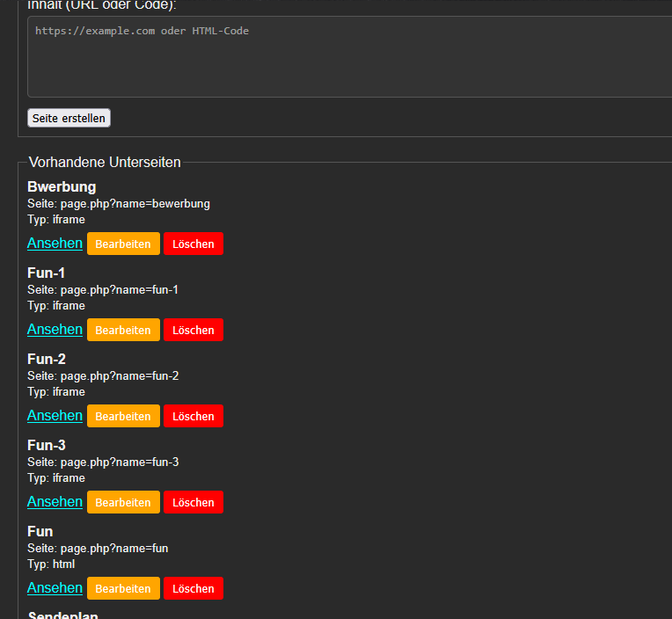
Task: Click the red Löschen button for Fun-3
Action: tap(194, 502)
